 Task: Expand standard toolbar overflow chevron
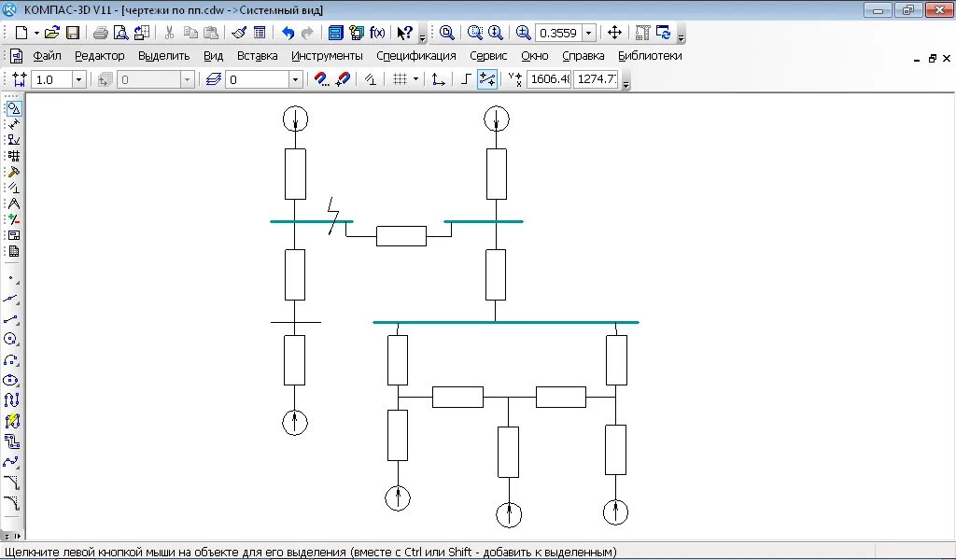click(423, 38)
